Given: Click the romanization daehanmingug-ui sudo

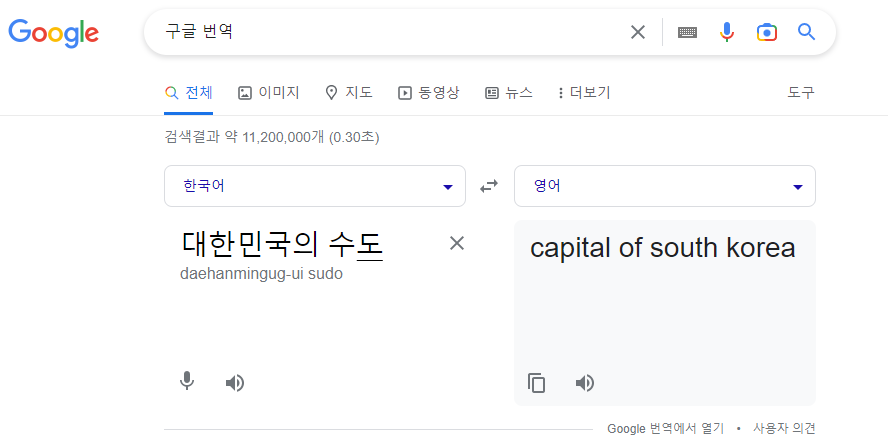Looking at the screenshot, I should click(x=261, y=275).
